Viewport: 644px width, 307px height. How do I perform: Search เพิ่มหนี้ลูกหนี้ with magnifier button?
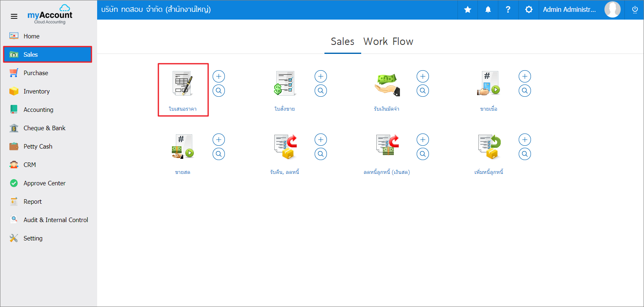(525, 154)
